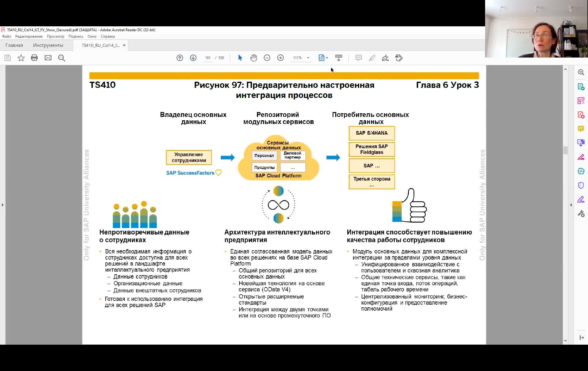
Task: Add a comment note icon
Action: click(x=359, y=58)
